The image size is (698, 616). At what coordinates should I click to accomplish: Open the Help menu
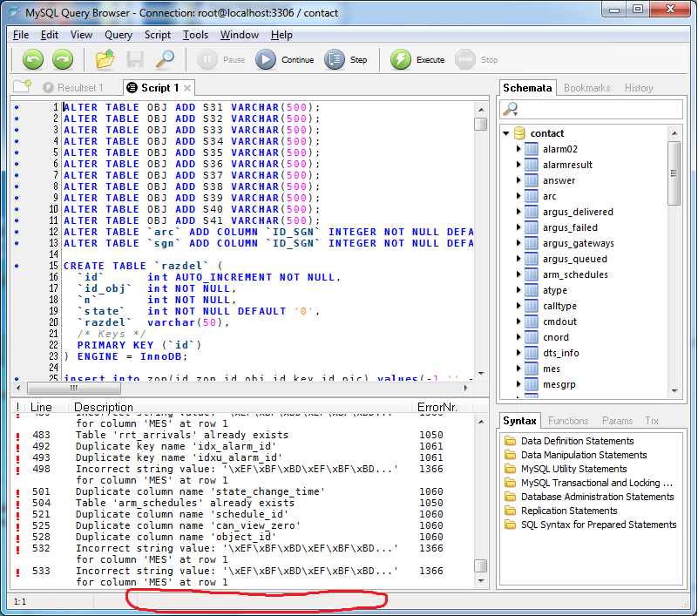281,35
